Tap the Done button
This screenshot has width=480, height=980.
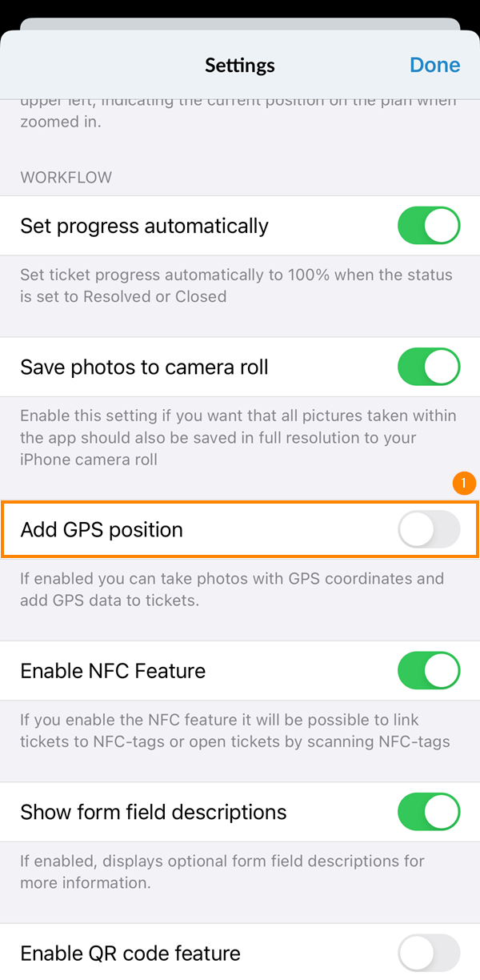point(434,65)
